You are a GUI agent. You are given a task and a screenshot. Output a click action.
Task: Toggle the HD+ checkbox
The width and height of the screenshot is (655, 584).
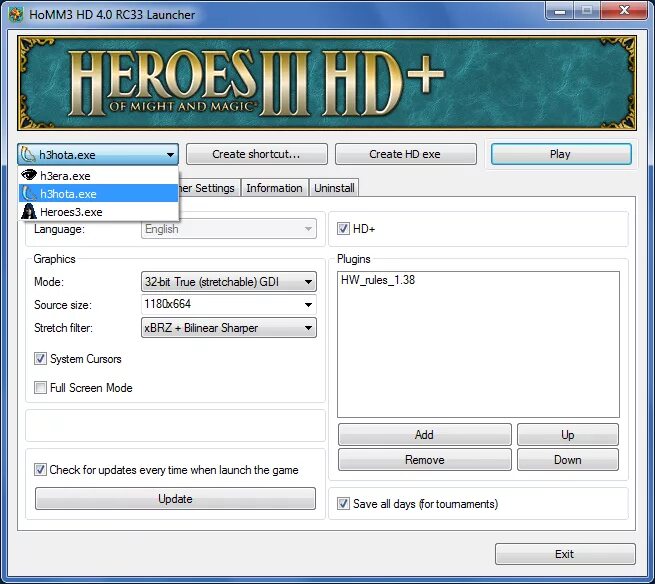tap(343, 229)
